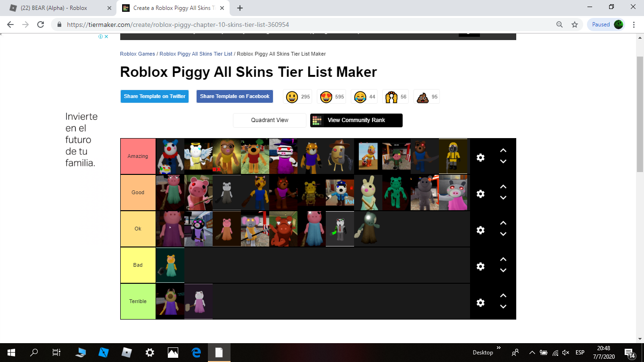
Task: Open the notification center with 14 alerts
Action: click(629, 353)
